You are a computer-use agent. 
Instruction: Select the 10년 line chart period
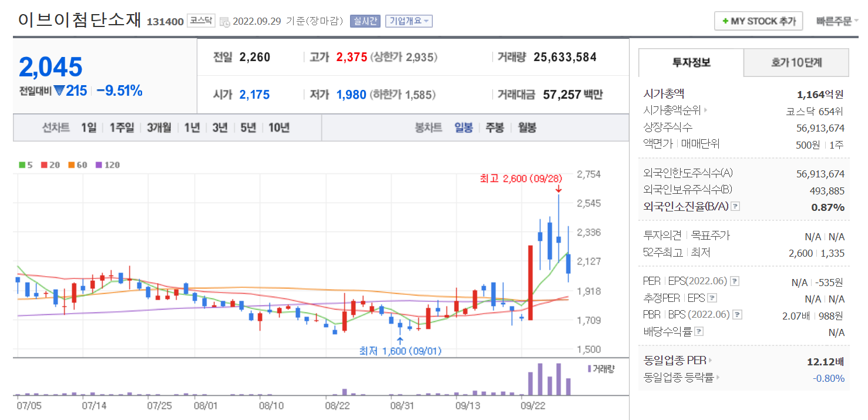(x=279, y=127)
